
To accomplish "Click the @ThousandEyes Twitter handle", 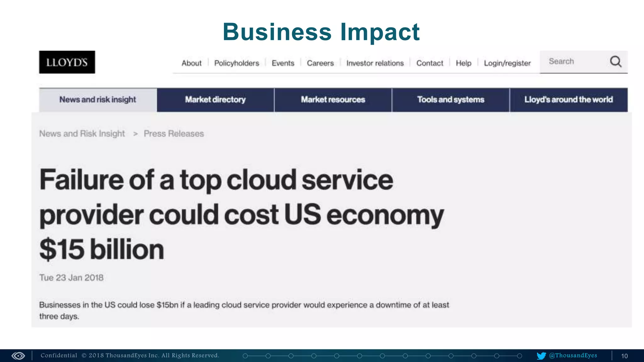I will 573,355.
